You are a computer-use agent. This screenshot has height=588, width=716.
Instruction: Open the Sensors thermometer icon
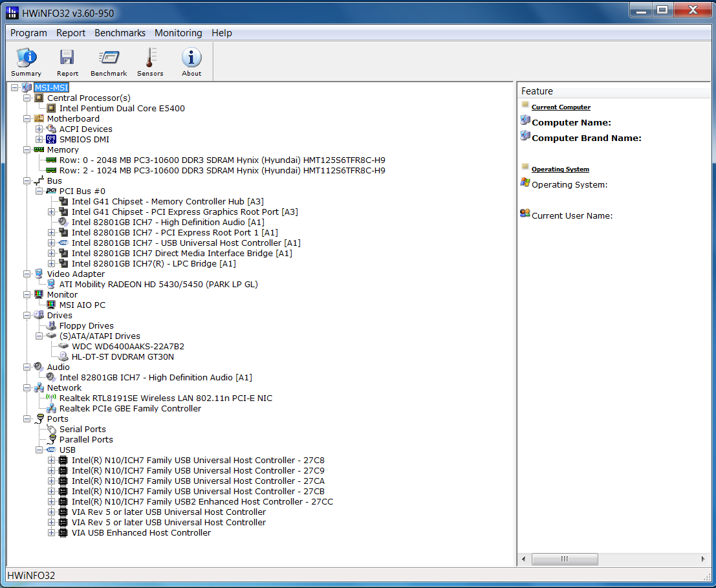click(x=150, y=58)
